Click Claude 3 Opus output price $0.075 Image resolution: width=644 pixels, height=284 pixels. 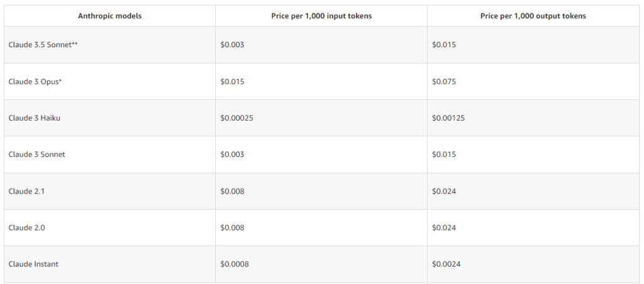click(444, 81)
